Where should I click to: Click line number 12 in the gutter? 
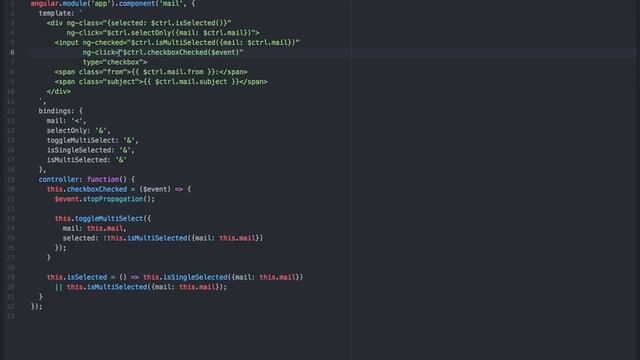[x=11, y=111]
